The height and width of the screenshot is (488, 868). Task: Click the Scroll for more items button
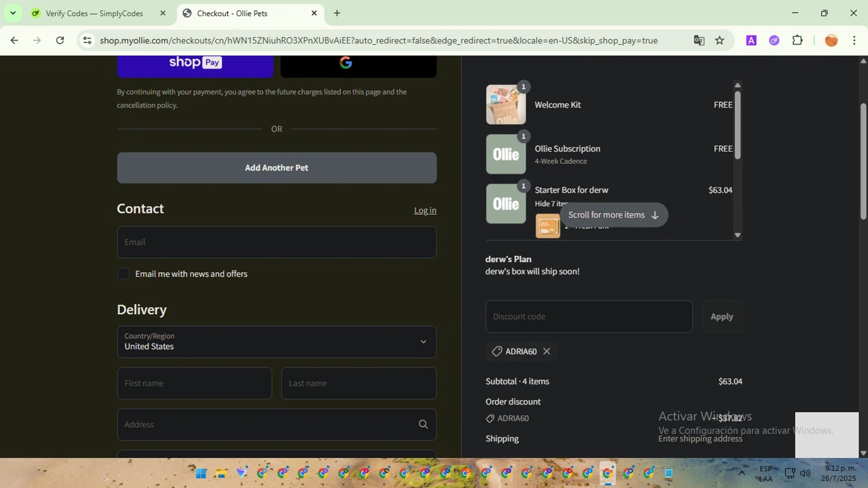613,215
